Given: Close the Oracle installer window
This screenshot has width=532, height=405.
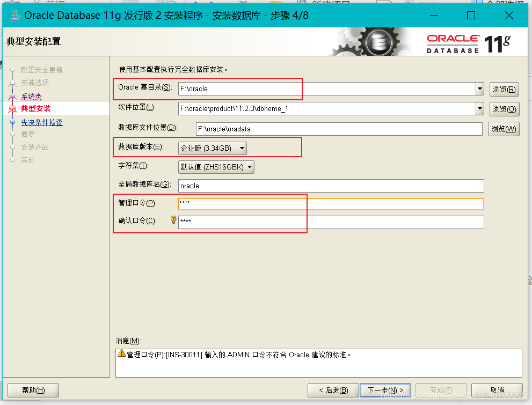Looking at the screenshot, I should 509,15.
